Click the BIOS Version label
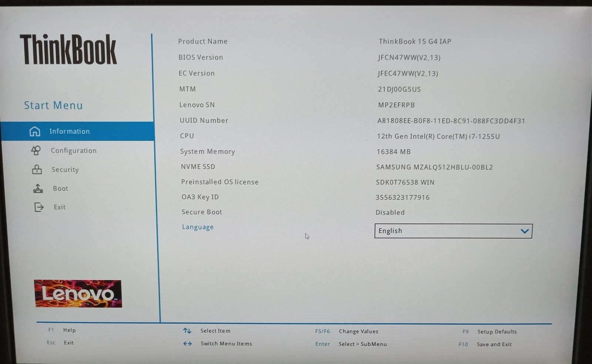This screenshot has height=364, width=592. [201, 57]
